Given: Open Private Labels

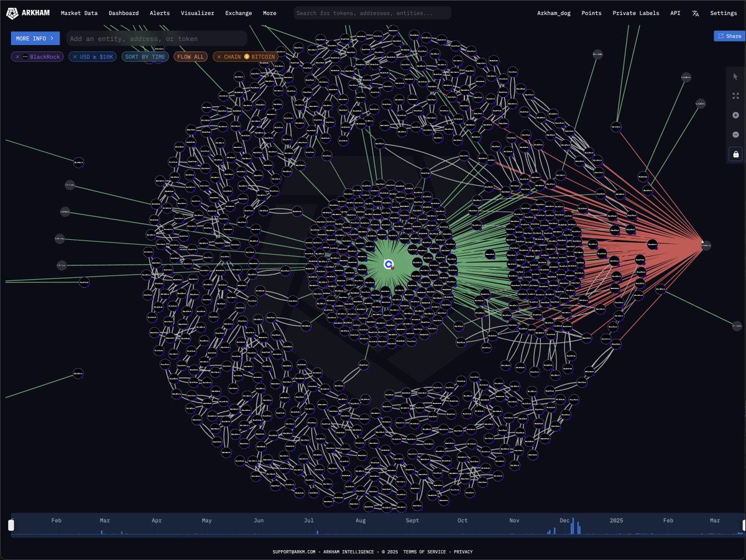Looking at the screenshot, I should [636, 13].
